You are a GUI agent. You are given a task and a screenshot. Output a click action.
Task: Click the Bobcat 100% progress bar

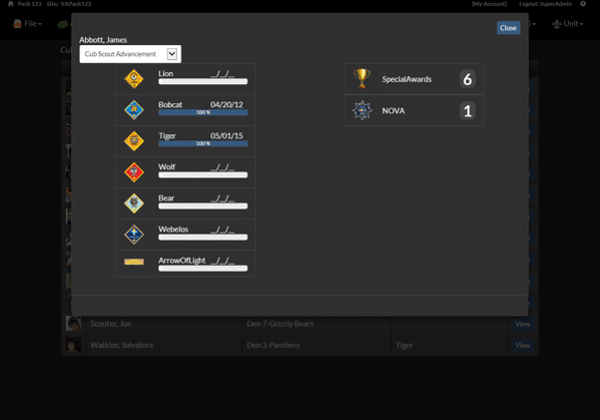tap(203, 112)
